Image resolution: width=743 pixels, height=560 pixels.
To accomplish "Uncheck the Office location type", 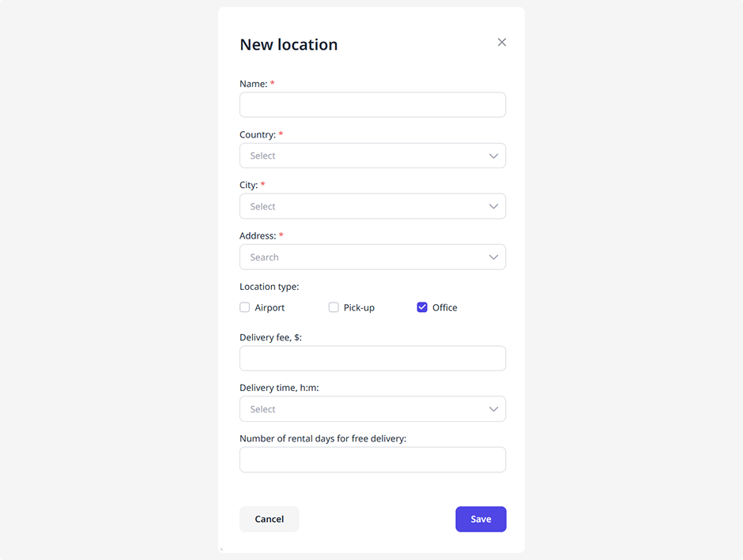I will 422,307.
